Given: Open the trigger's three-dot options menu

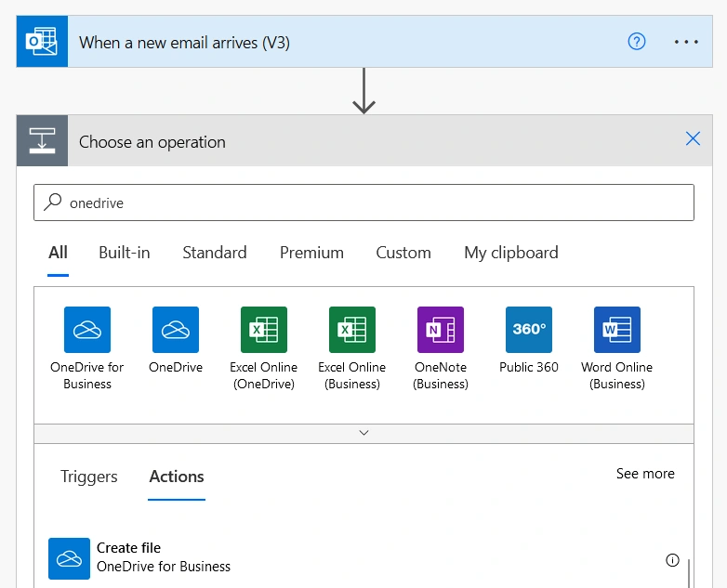Looking at the screenshot, I should (x=686, y=42).
